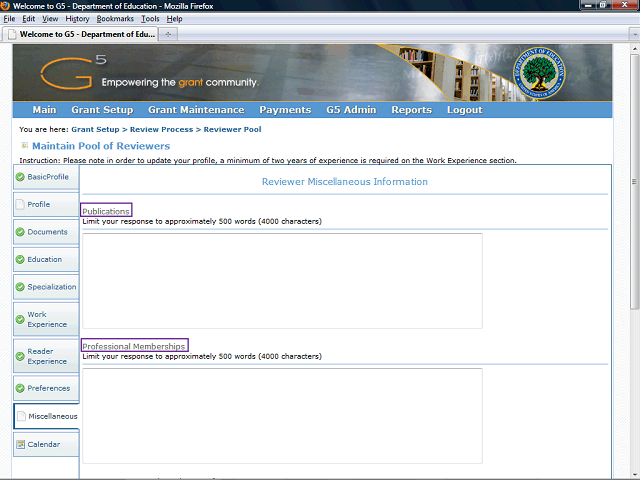
Task: Click the Publications section label
Action: [106, 211]
